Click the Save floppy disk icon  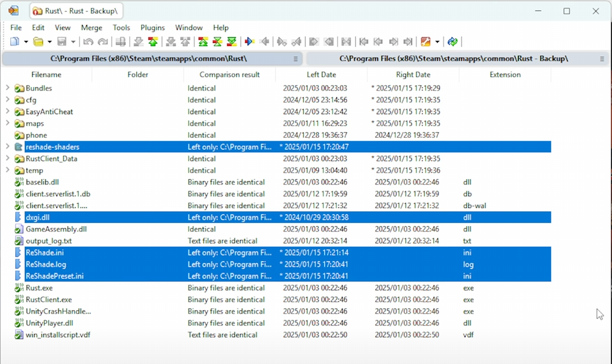[62, 41]
